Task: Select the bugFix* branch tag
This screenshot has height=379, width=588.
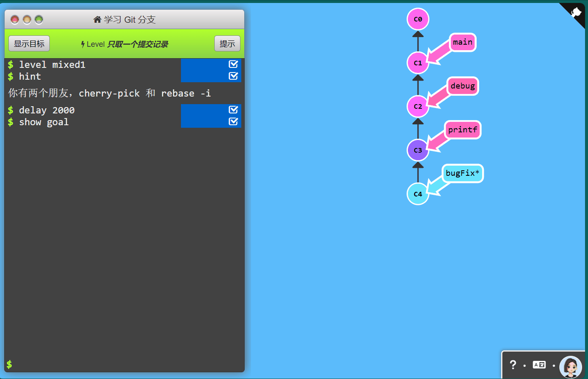Action: pyautogui.click(x=462, y=173)
